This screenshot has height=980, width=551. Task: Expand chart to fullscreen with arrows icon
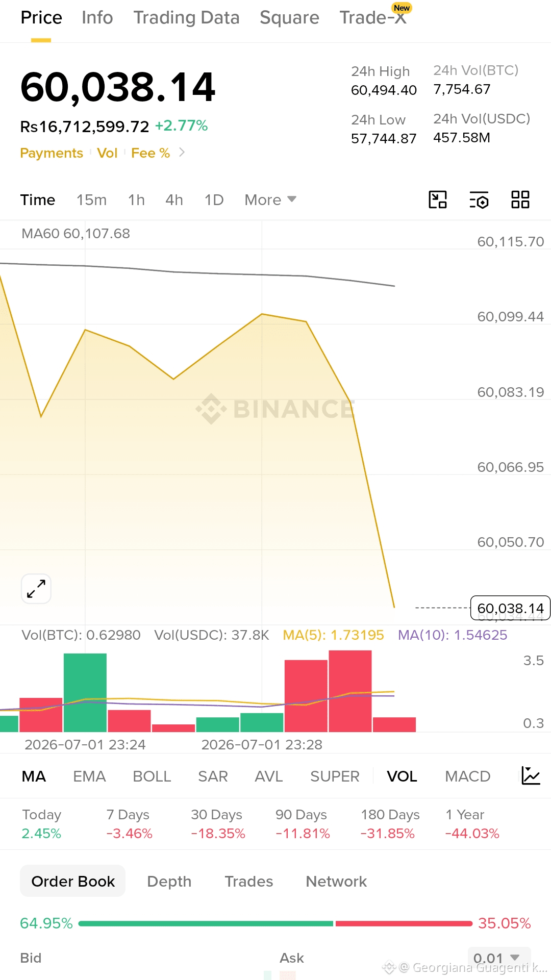36,589
